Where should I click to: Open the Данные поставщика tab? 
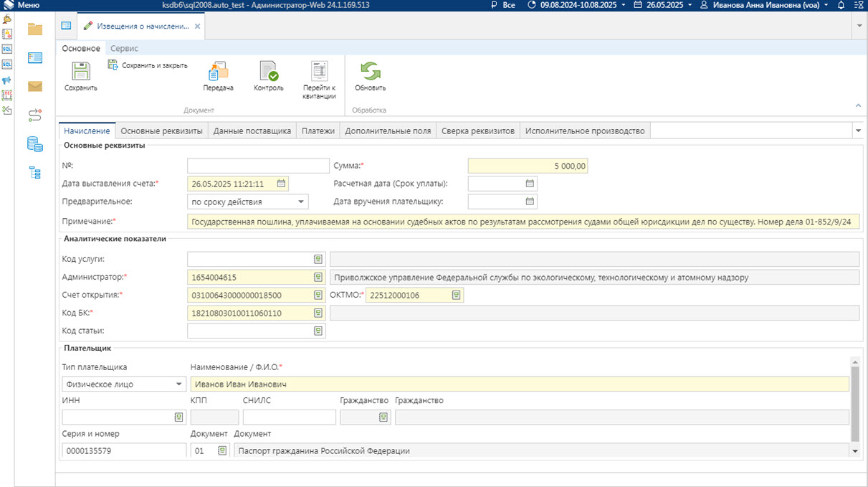point(252,131)
